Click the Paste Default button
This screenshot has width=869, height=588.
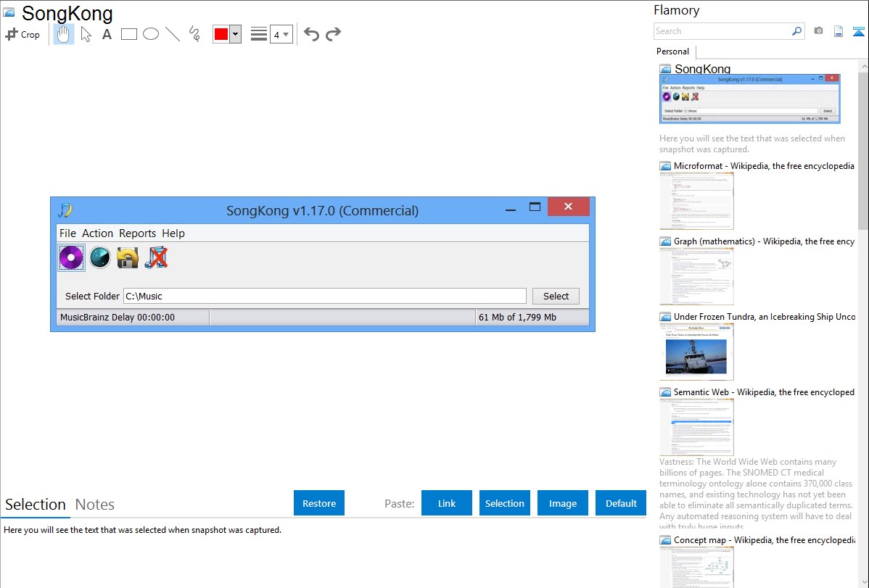pyautogui.click(x=621, y=503)
